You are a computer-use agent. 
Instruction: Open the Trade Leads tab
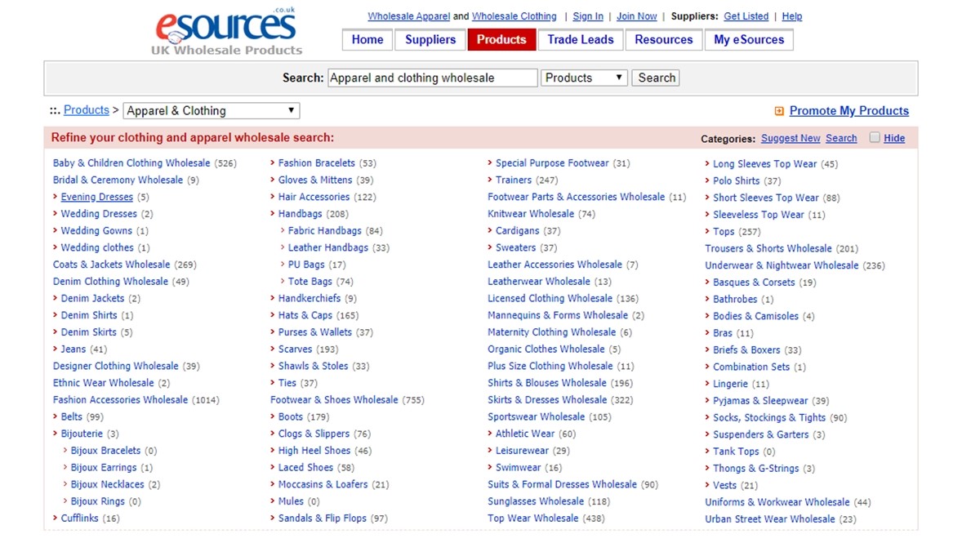coord(579,39)
